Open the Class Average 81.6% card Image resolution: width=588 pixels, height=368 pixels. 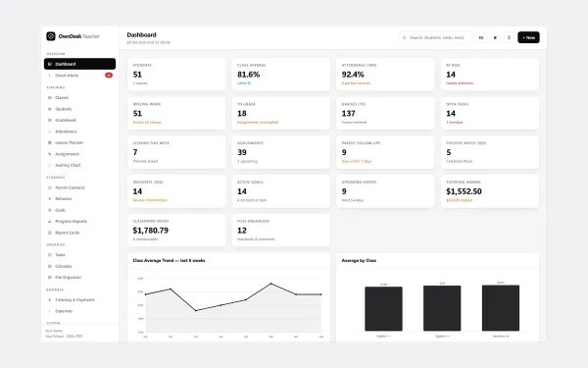[281, 74]
